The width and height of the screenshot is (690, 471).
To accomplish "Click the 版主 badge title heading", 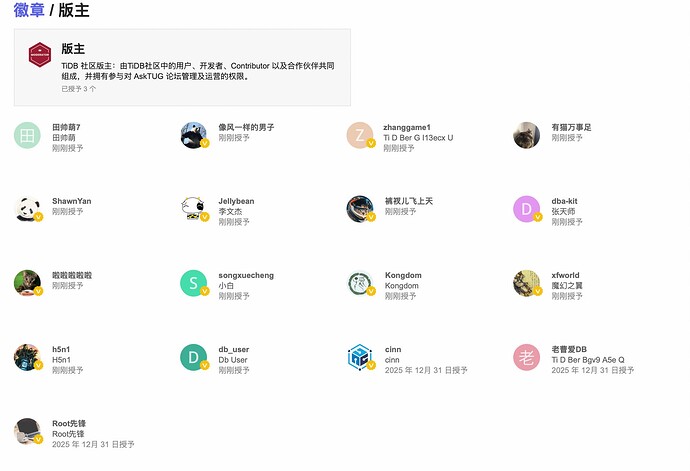I will [x=73, y=48].
